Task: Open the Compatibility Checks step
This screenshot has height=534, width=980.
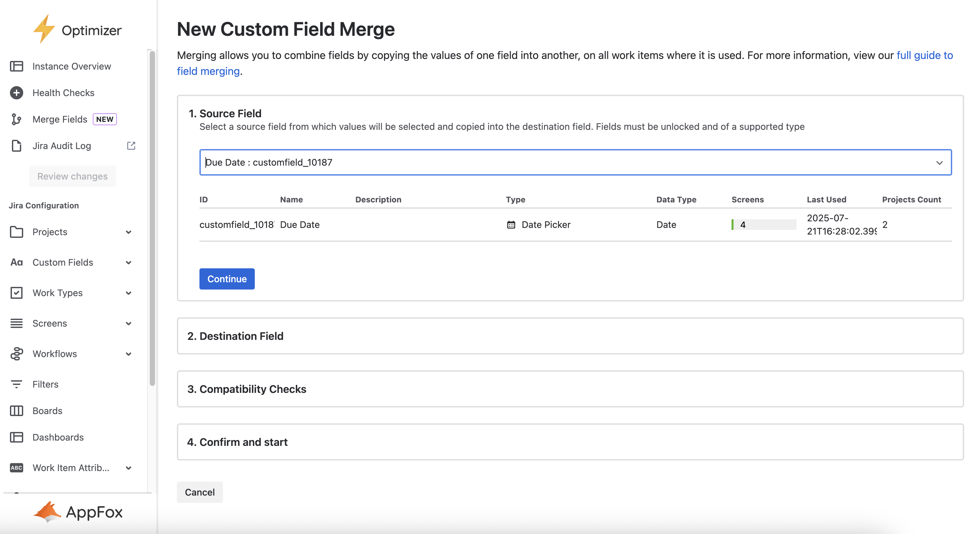Action: [x=252, y=389]
